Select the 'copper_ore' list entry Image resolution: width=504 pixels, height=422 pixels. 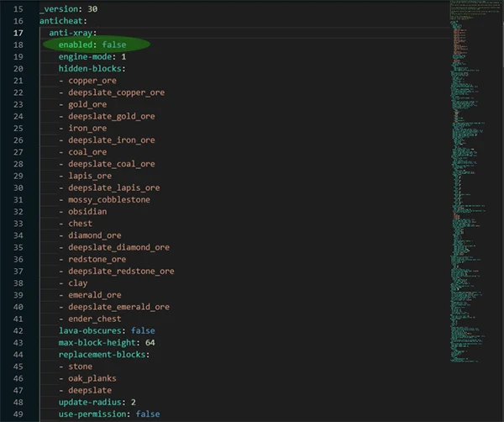tap(94, 81)
